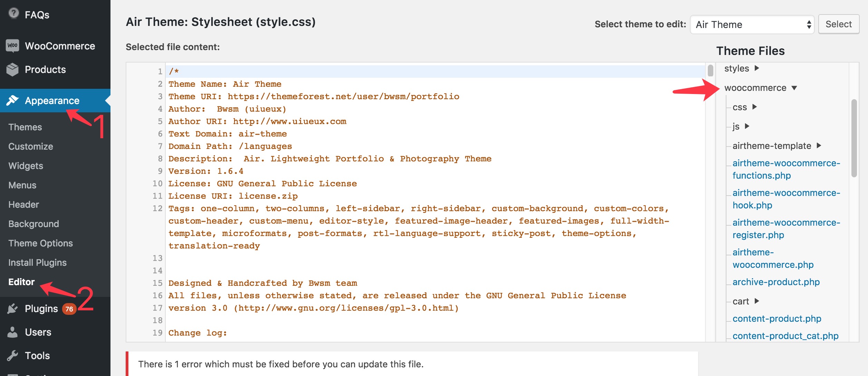Open the archive-product.php file link
The height and width of the screenshot is (376, 868).
pos(776,282)
